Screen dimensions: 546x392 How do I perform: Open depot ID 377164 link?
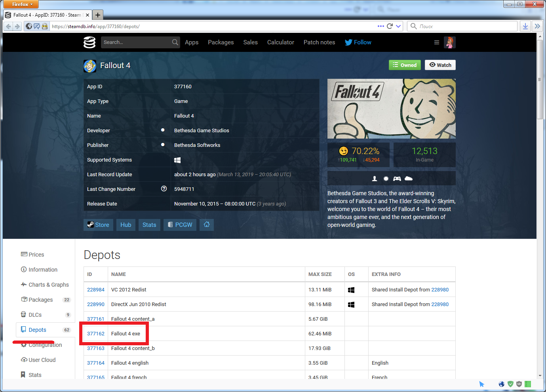pyautogui.click(x=96, y=363)
